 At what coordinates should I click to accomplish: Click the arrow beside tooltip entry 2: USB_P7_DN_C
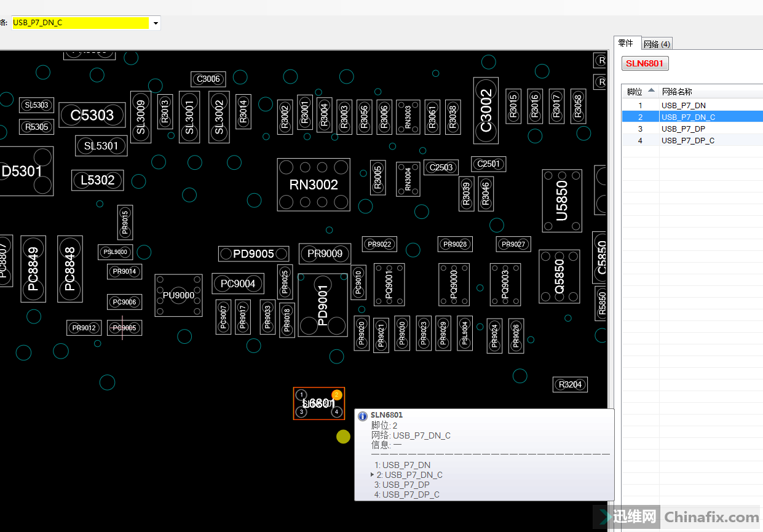click(372, 475)
